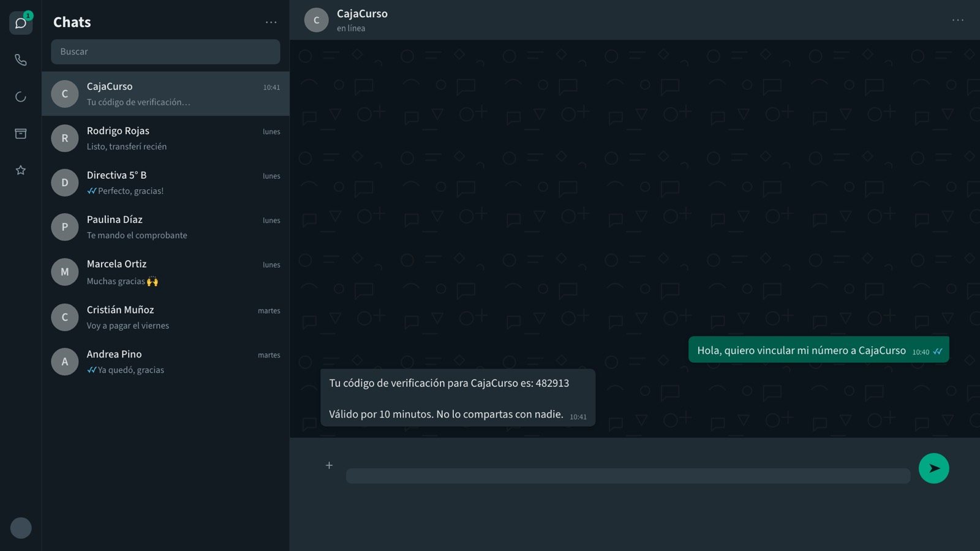Click the verification code message bubble
This screenshot has height=551, width=980.
point(458,398)
